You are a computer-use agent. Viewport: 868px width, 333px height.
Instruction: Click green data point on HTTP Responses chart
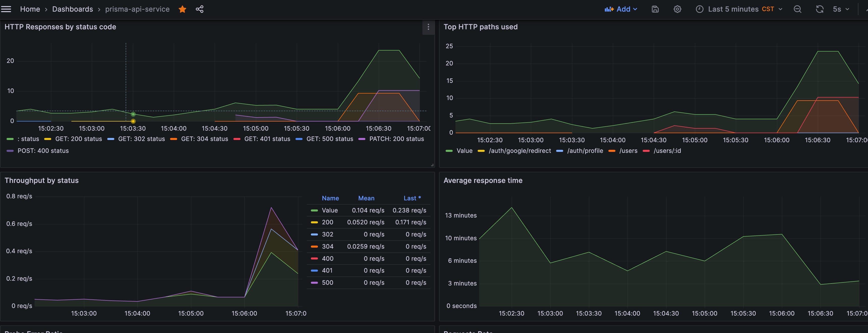[133, 114]
